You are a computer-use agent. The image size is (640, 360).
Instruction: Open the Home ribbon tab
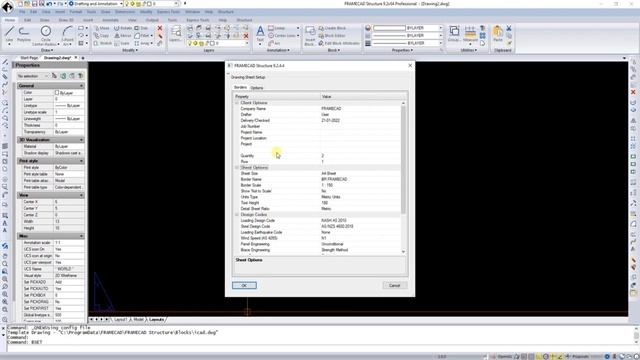pyautogui.click(x=10, y=20)
